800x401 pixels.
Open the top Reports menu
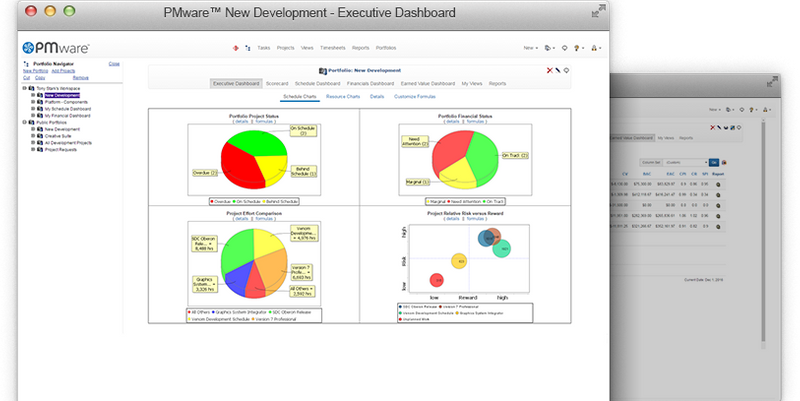360,48
